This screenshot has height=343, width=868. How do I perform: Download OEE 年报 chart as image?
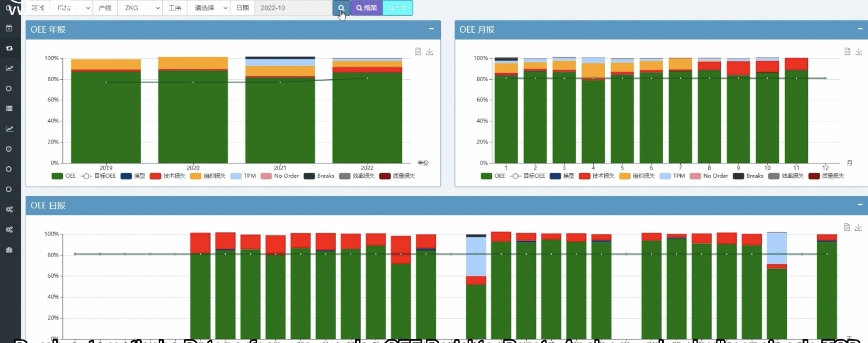tap(430, 51)
